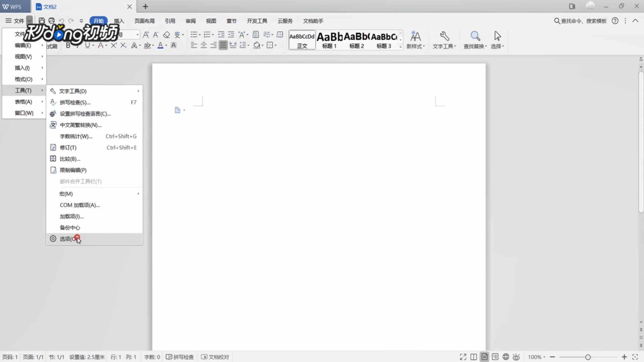
Task: Click the web layout globe icon
Action: (x=506, y=357)
